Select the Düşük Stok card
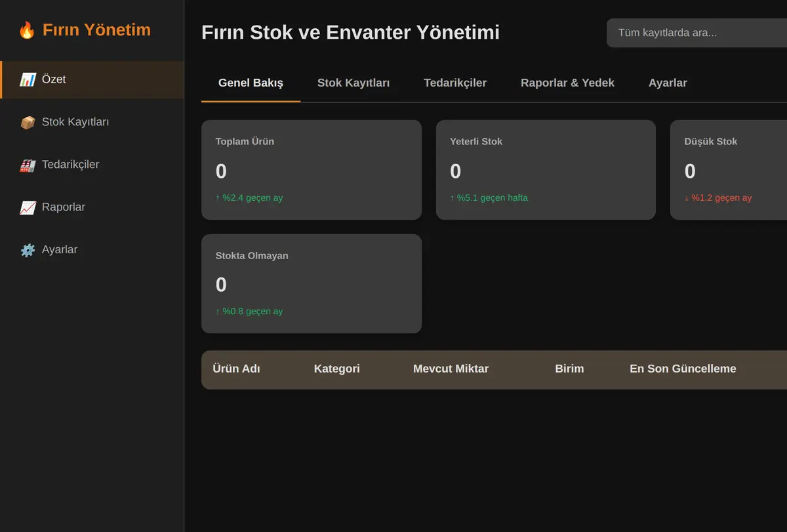The width and height of the screenshot is (787, 532). 729,170
